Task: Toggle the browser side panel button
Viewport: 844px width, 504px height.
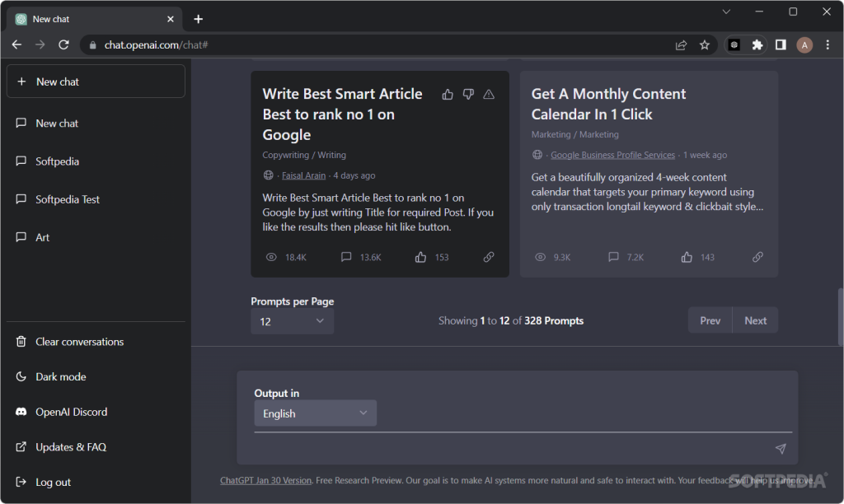Action: [x=780, y=44]
